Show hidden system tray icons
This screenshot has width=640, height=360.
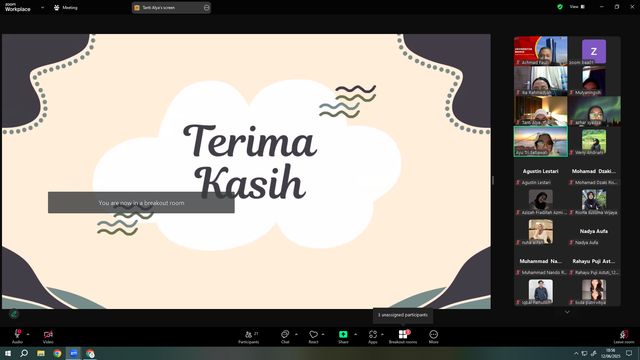576,353
